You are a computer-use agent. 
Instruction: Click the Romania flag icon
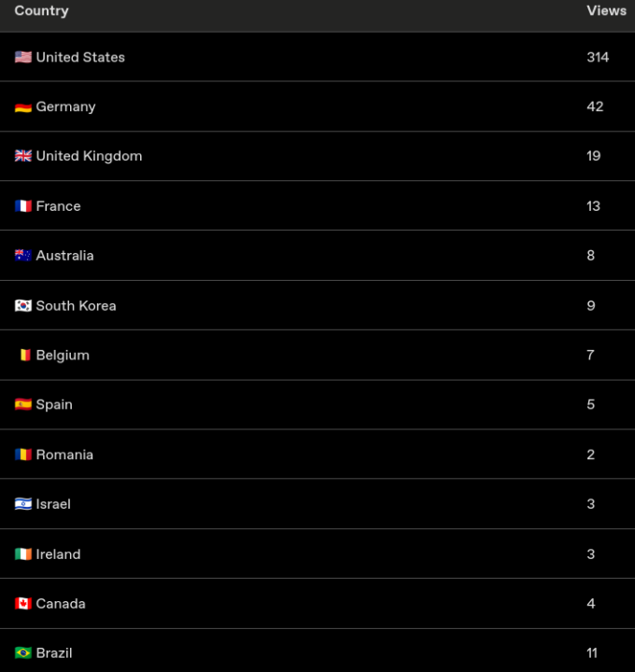pos(23,455)
